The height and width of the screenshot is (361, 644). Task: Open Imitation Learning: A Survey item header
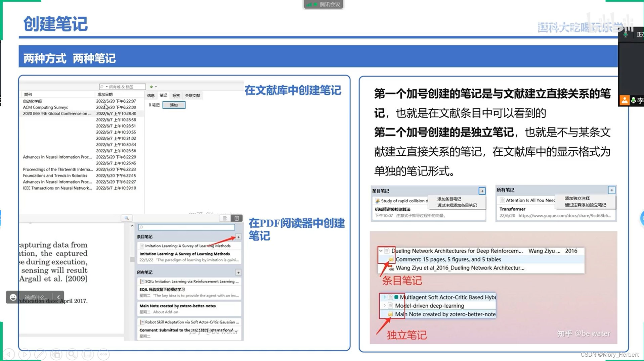point(189,246)
